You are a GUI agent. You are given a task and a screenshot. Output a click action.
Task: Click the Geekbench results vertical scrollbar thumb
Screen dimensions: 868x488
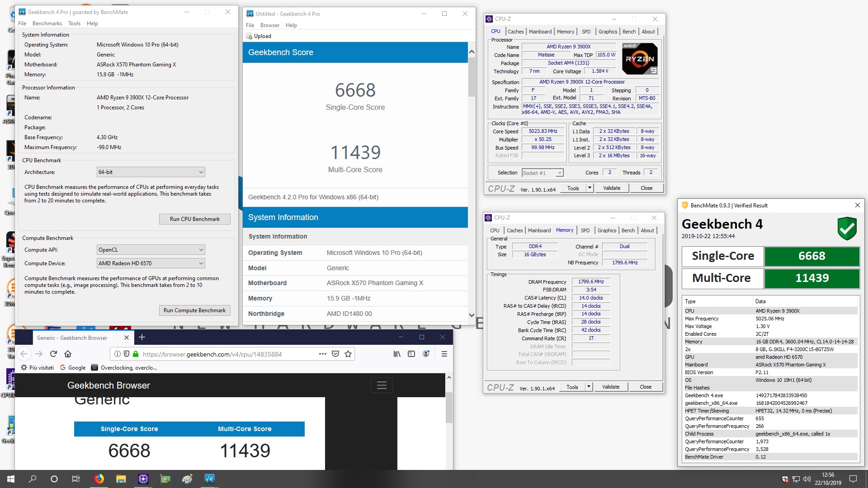[472, 77]
